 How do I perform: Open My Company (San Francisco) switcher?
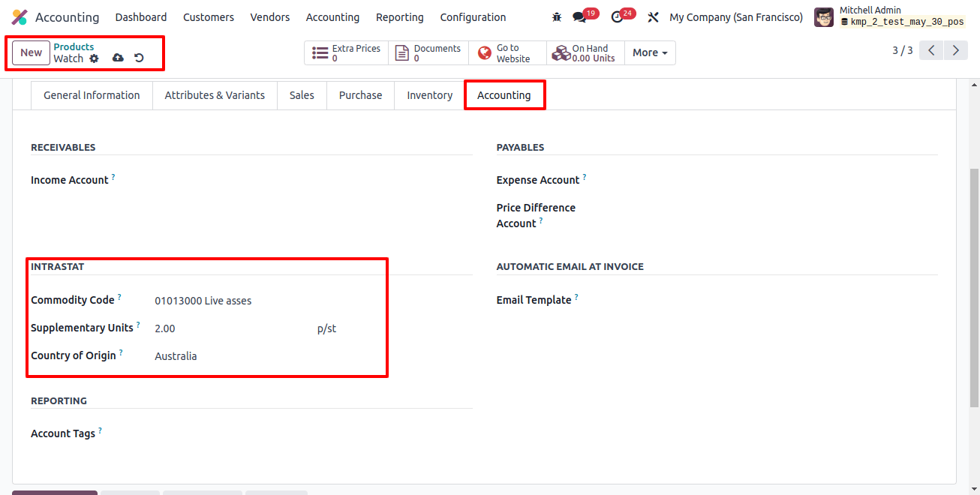[736, 17]
